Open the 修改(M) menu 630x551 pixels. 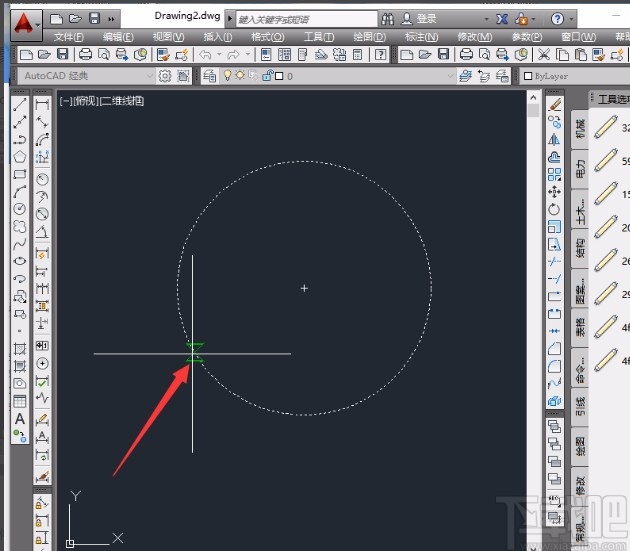tap(475, 37)
